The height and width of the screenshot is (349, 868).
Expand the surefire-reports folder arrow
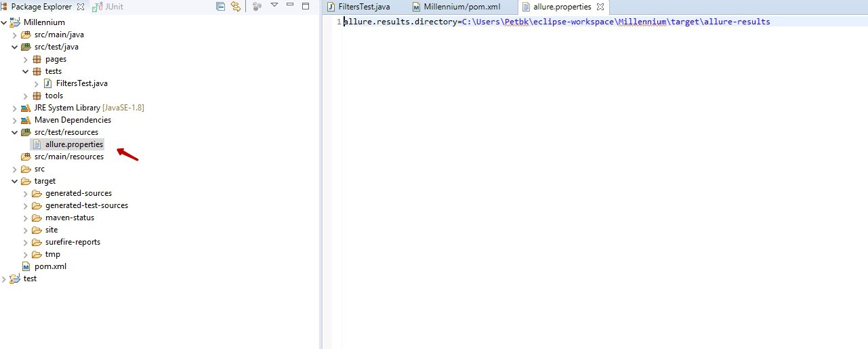click(26, 242)
